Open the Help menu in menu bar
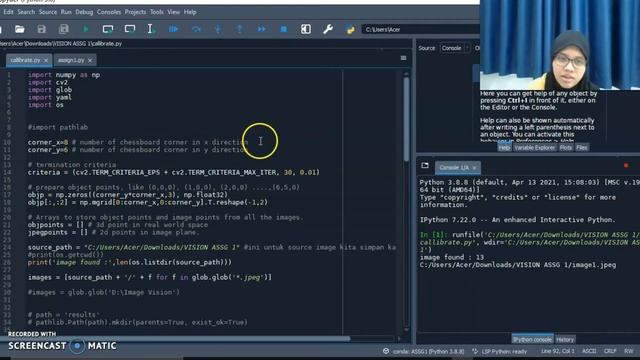The width and height of the screenshot is (640, 360). coord(190,12)
